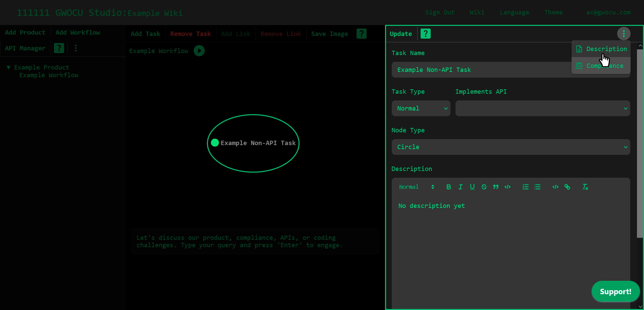644x310 pixels.
Task: Open the text style Normal dropdown
Action: 416,187
